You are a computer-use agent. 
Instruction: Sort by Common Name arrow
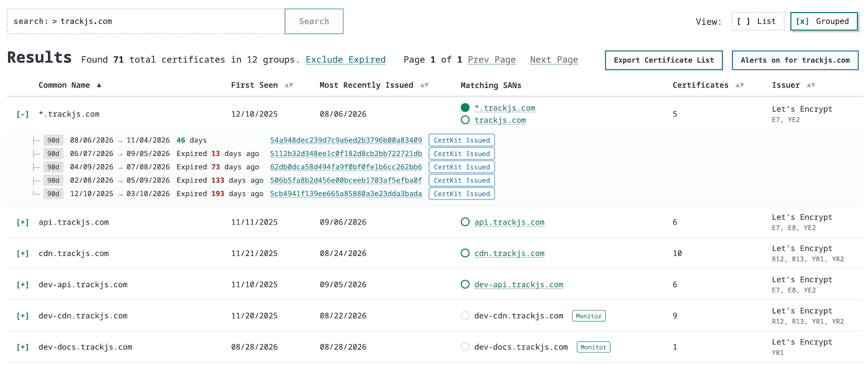tap(99, 85)
